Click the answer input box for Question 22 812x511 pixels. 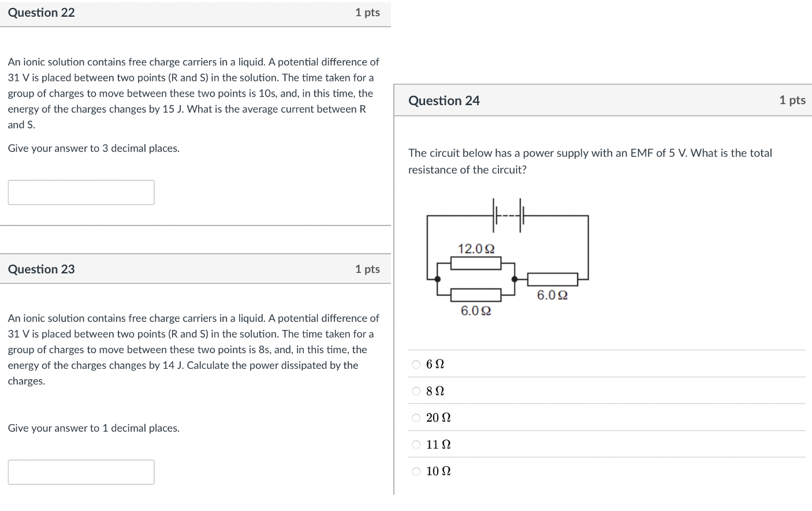pyautogui.click(x=81, y=192)
